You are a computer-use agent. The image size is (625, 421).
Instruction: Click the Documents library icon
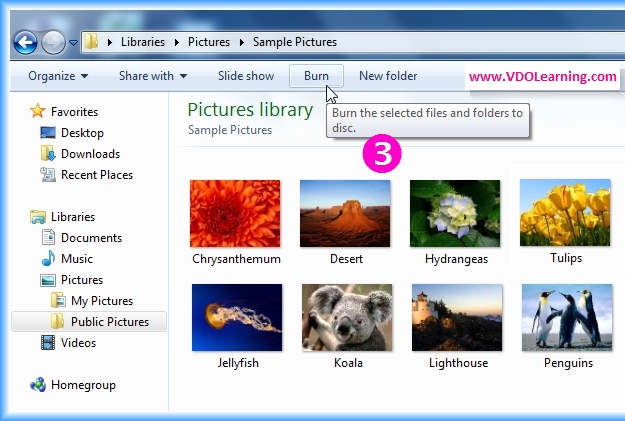[48, 237]
